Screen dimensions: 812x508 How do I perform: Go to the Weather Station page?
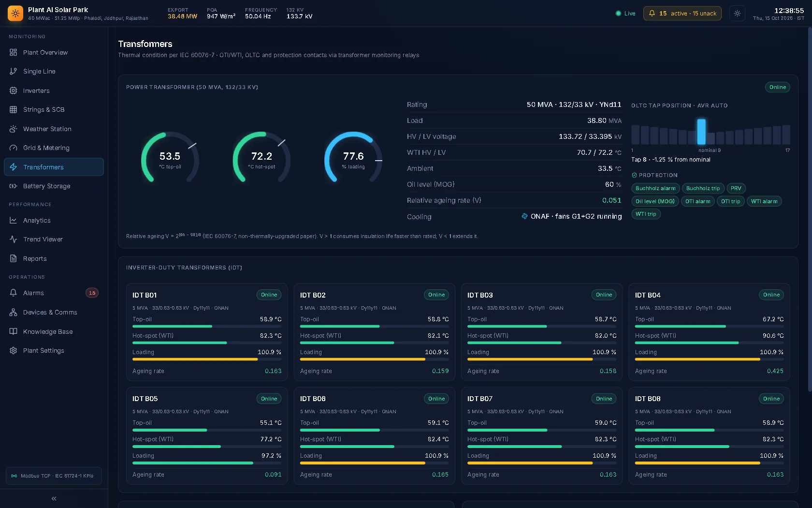(54, 129)
